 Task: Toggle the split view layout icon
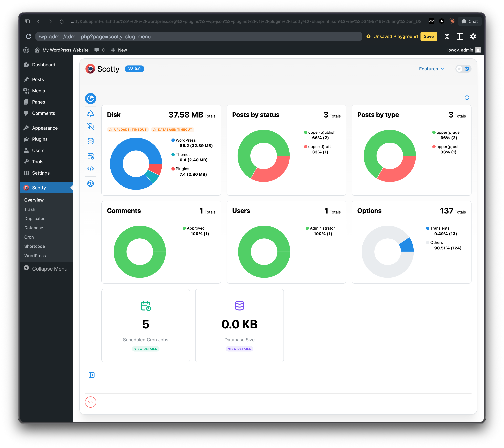tap(460, 36)
